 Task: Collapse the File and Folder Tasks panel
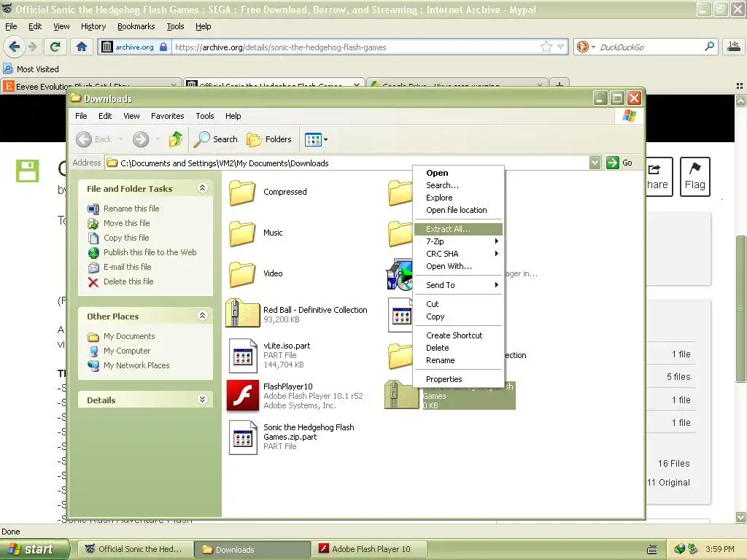coord(202,188)
